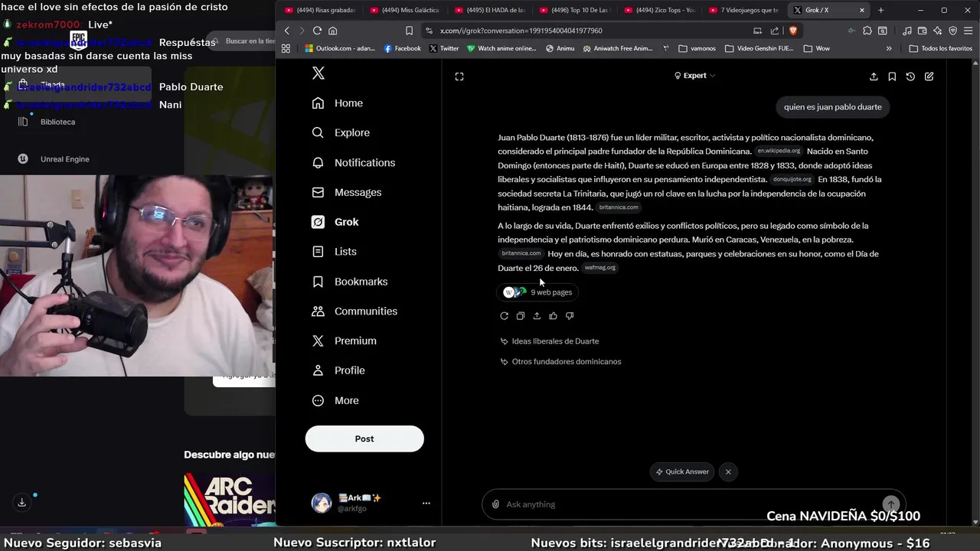The height and width of the screenshot is (551, 980).
Task: Click the Quick Answer button
Action: 682,471
